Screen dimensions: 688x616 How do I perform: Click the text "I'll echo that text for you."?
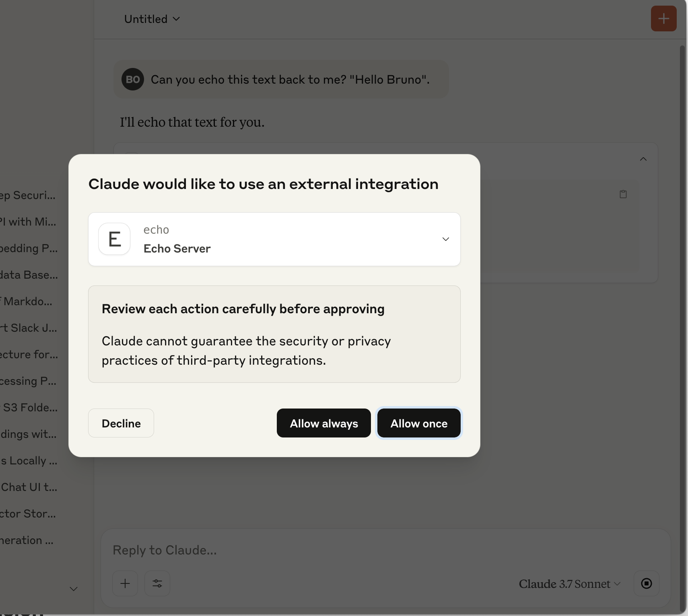192,122
